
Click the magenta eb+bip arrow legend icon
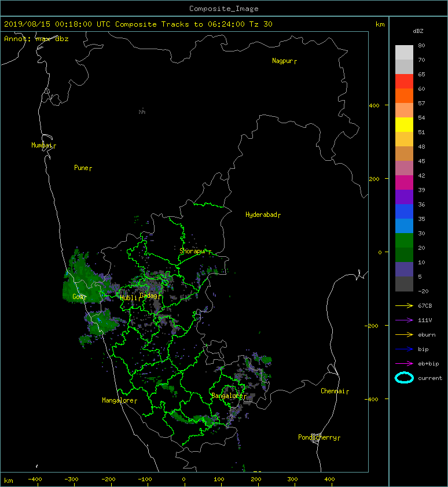404,364
